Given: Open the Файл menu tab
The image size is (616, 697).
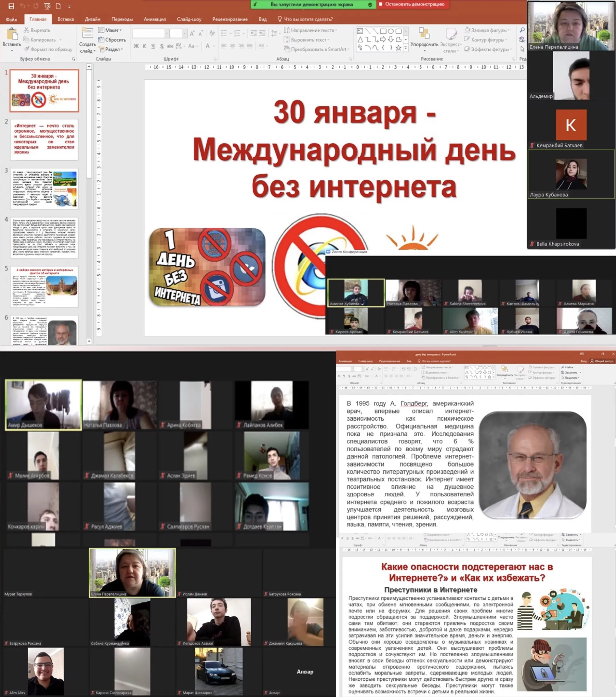Looking at the screenshot, I should (x=12, y=19).
